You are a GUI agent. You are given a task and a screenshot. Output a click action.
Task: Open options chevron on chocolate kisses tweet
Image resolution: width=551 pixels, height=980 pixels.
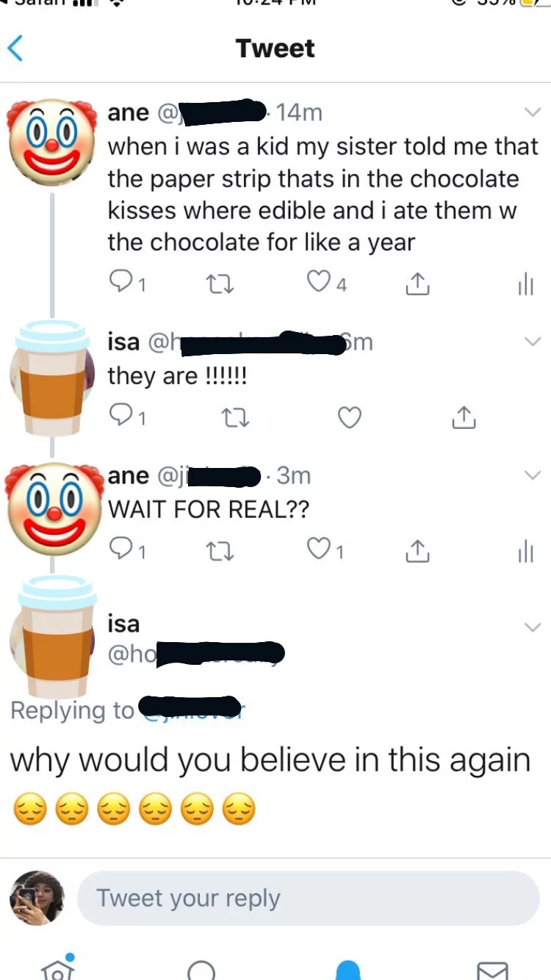pyautogui.click(x=531, y=112)
